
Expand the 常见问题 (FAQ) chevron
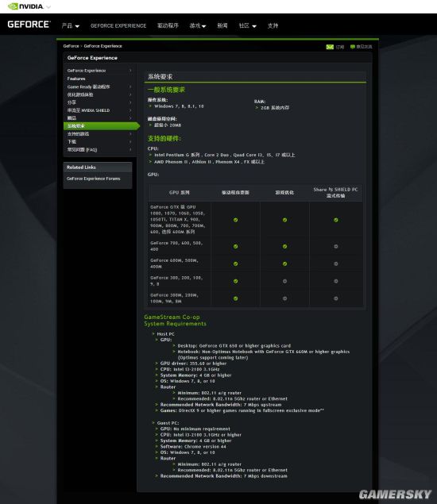click(130, 149)
